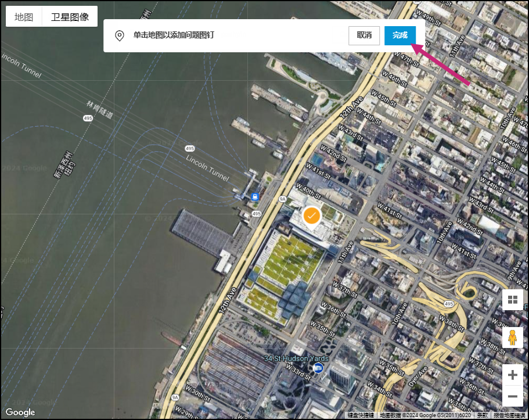Switch to the 卫星图像 satellite view

70,16
